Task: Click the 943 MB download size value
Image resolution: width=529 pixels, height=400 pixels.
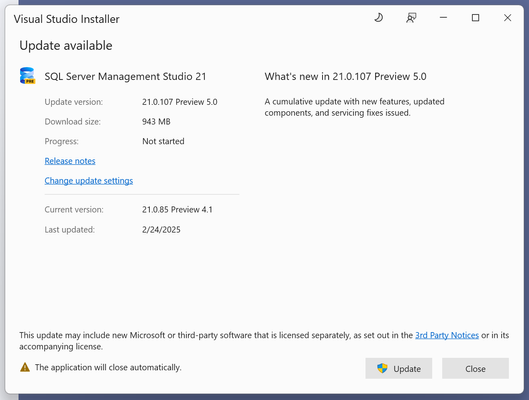Action: (156, 121)
